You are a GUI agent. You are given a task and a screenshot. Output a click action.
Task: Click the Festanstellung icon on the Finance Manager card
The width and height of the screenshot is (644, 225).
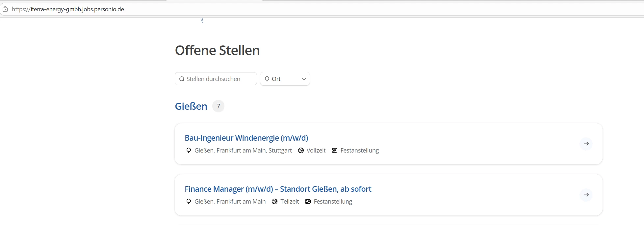coord(308,202)
